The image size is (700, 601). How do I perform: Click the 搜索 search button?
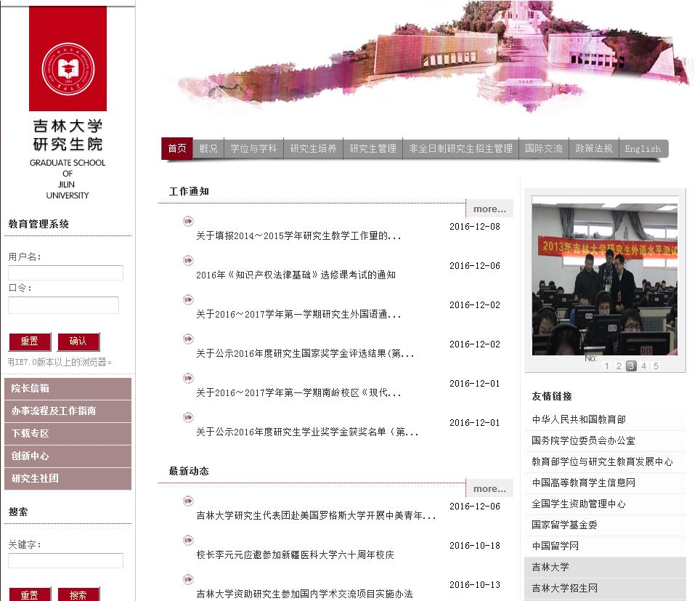coord(78,594)
